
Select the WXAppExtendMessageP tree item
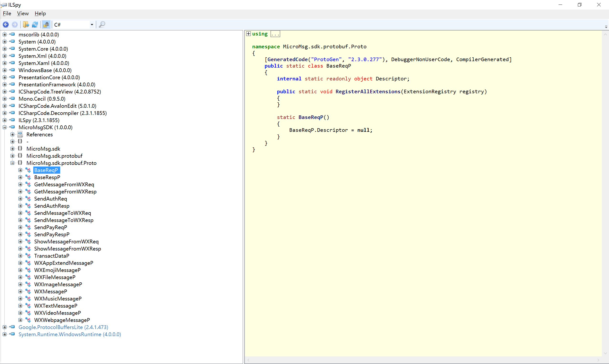[64, 263]
